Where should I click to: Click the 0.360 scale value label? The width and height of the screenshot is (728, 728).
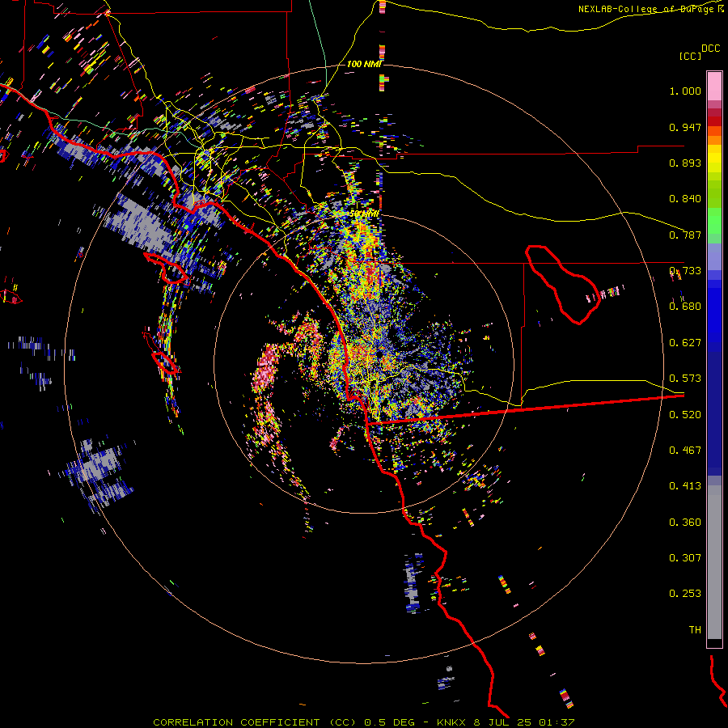pyautogui.click(x=685, y=523)
